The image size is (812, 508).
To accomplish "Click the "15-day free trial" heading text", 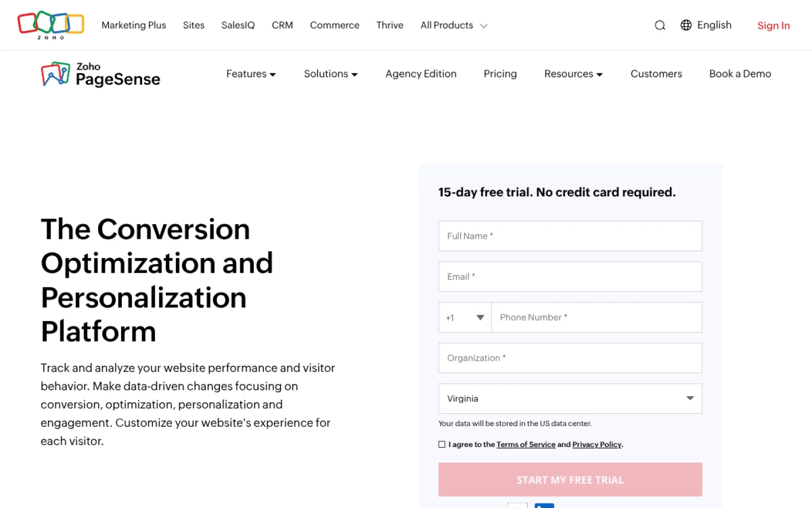I will click(x=557, y=192).
